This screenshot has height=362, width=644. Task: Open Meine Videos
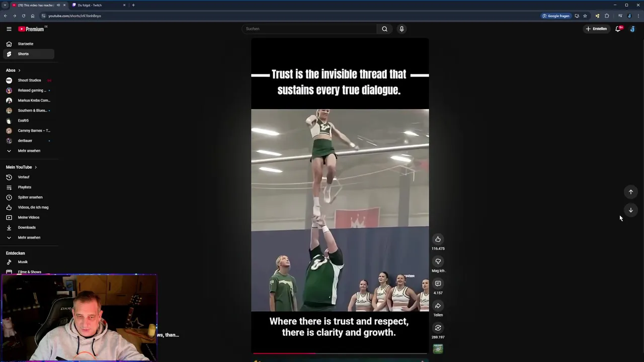(28, 217)
